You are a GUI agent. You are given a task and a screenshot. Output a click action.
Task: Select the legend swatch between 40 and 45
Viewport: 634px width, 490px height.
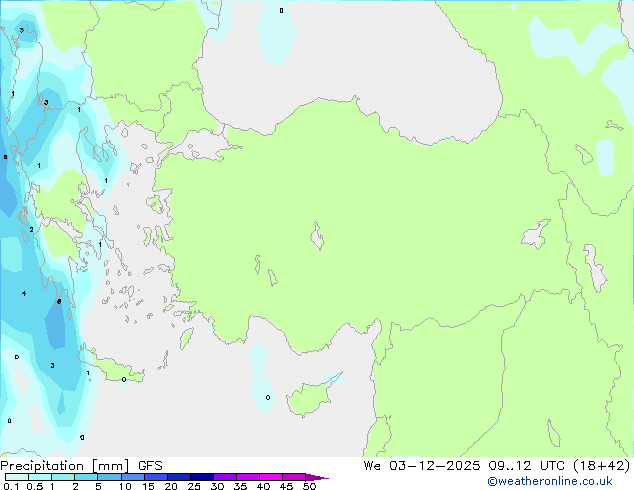tap(271, 477)
